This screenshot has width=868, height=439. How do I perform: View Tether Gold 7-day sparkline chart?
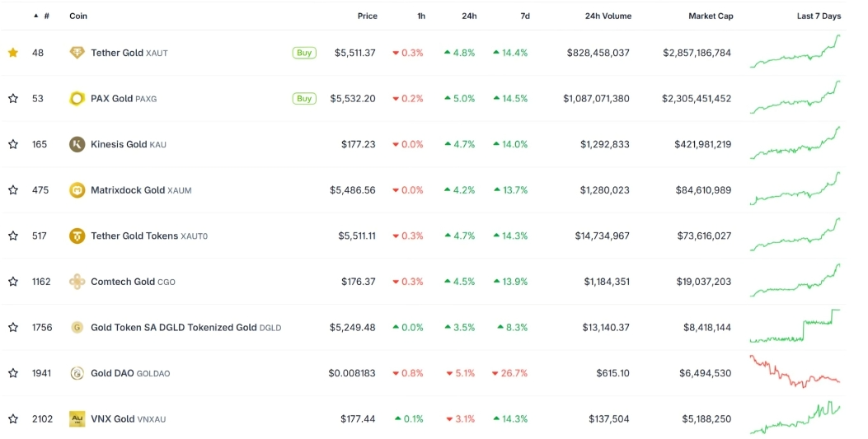(x=795, y=51)
